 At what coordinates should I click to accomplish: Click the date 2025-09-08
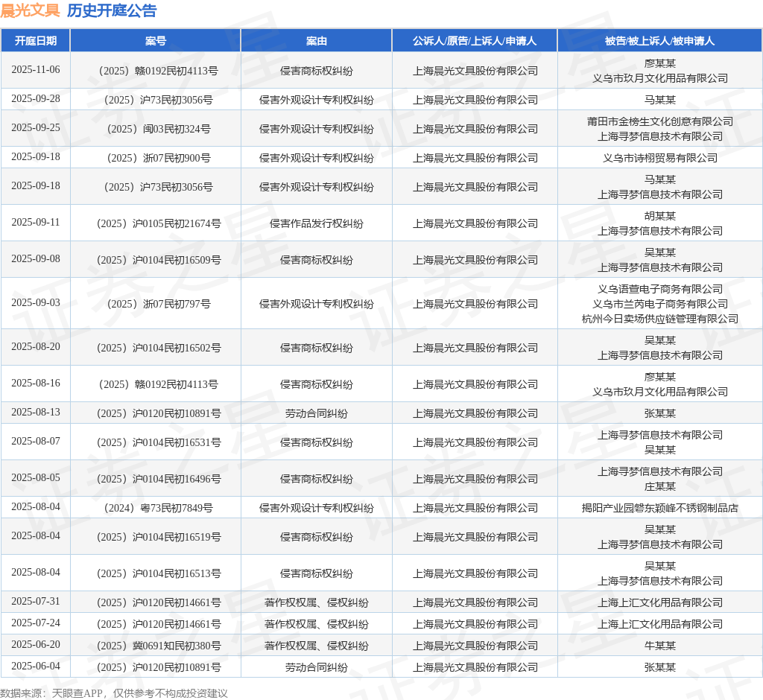point(36,259)
